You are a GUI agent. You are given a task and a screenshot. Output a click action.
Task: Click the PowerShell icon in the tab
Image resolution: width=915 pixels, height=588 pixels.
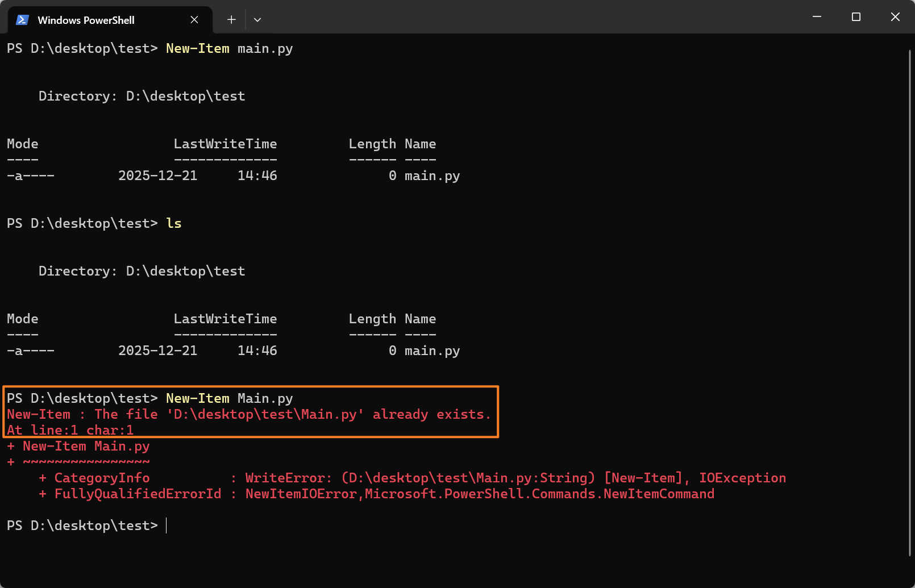(x=23, y=20)
